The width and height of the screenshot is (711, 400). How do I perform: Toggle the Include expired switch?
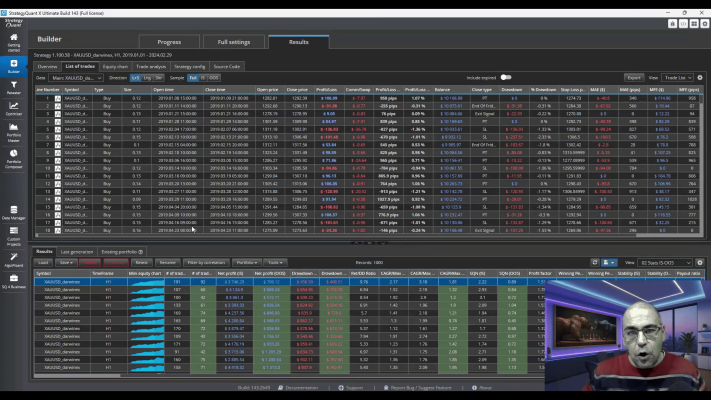click(x=506, y=78)
